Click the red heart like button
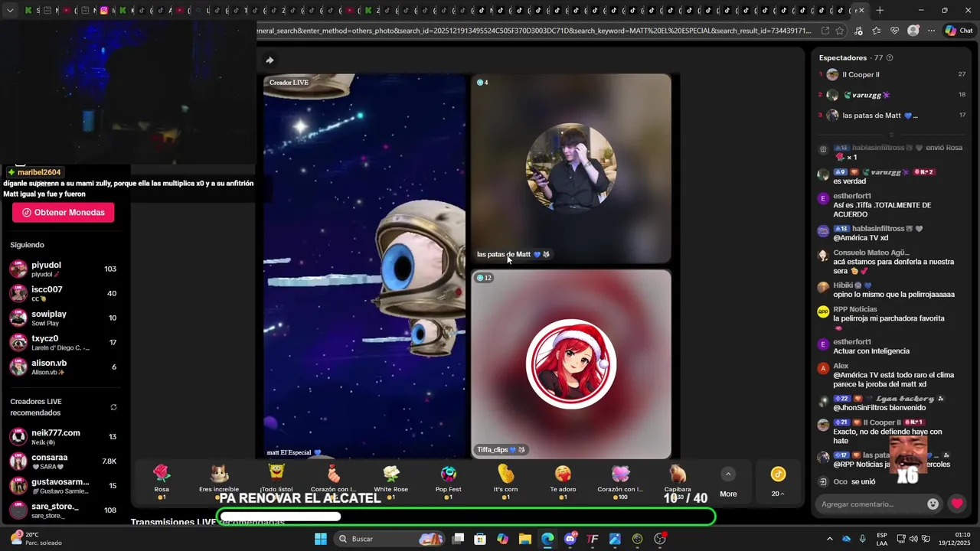980x551 pixels. pyautogui.click(x=957, y=504)
